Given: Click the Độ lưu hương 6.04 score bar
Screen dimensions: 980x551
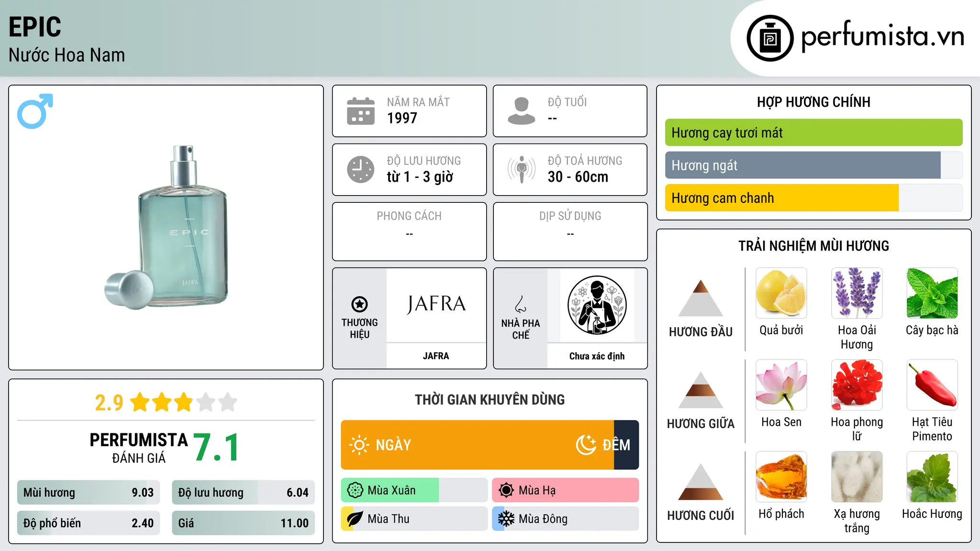Looking at the screenshot, I should (243, 493).
